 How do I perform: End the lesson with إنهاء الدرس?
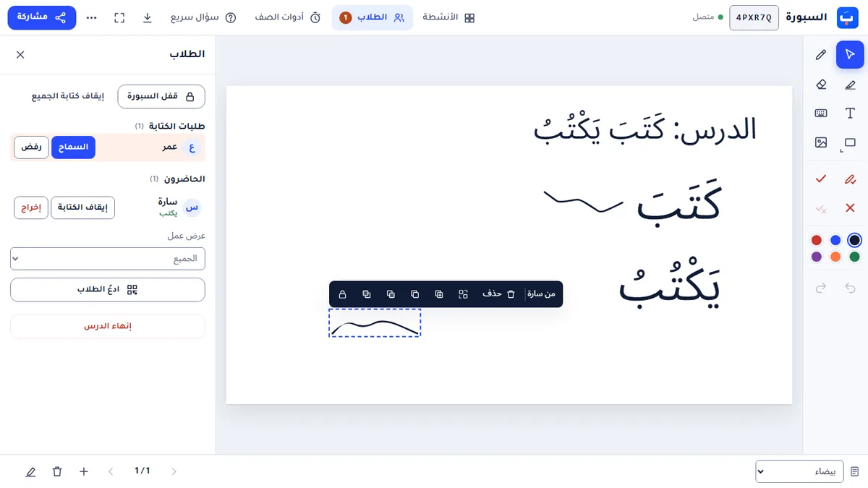[108, 326]
